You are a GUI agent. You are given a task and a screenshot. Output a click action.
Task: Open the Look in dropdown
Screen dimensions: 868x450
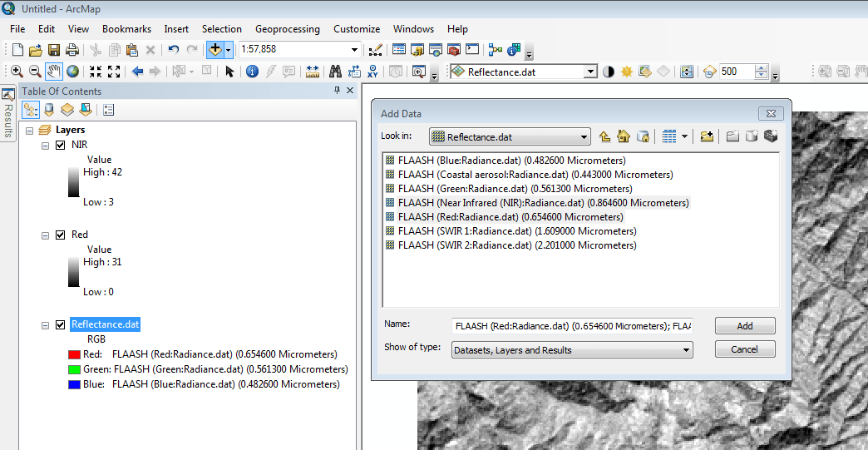click(x=584, y=137)
